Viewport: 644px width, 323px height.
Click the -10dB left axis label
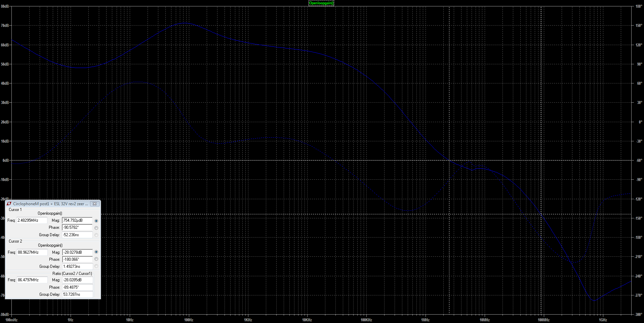[x=5, y=180]
